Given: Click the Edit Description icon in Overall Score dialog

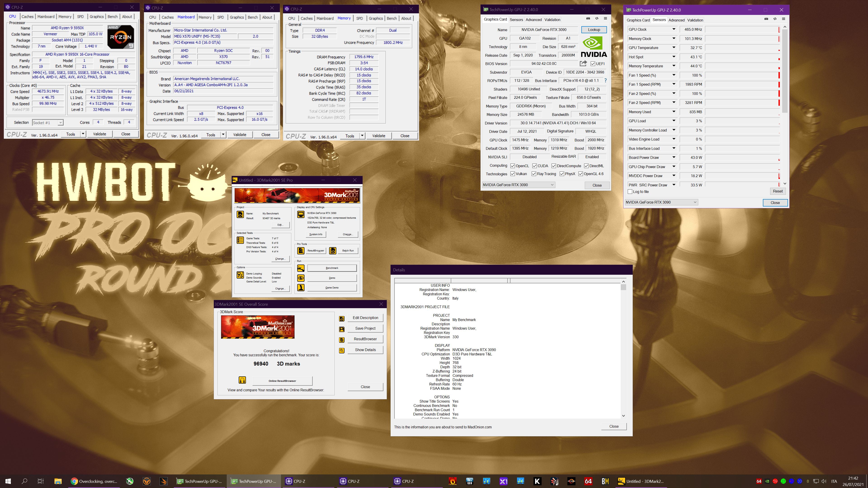Looking at the screenshot, I should [x=342, y=319].
